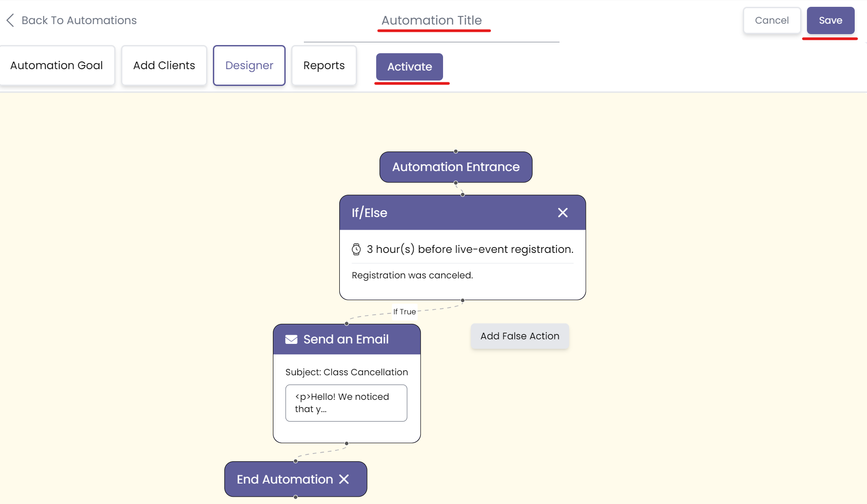Click the Automation Title field
Screen dimensions: 867x504
(431, 20)
